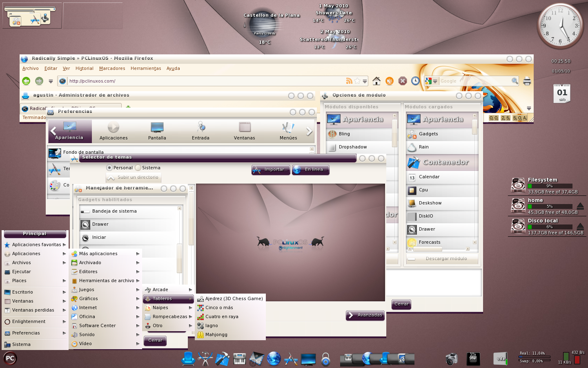Image resolution: width=588 pixels, height=368 pixels.
Task: Click the Google search box
Action: point(475,81)
